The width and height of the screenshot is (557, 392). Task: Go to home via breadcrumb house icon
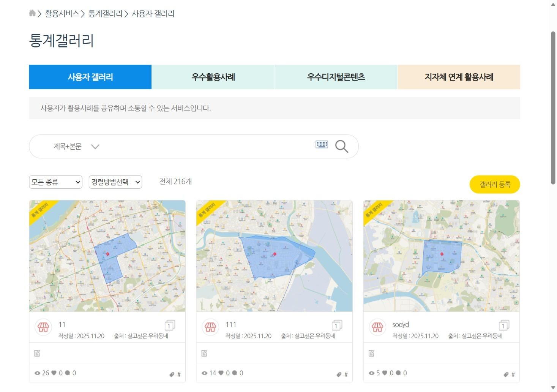click(32, 13)
